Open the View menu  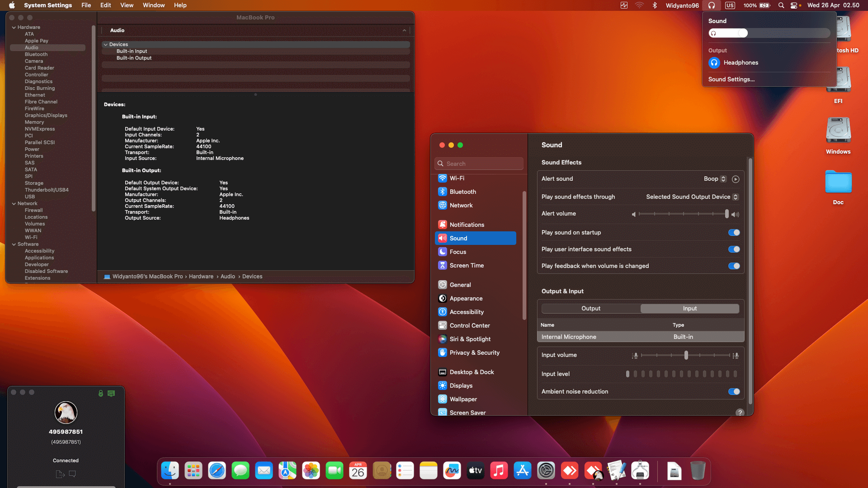point(127,5)
